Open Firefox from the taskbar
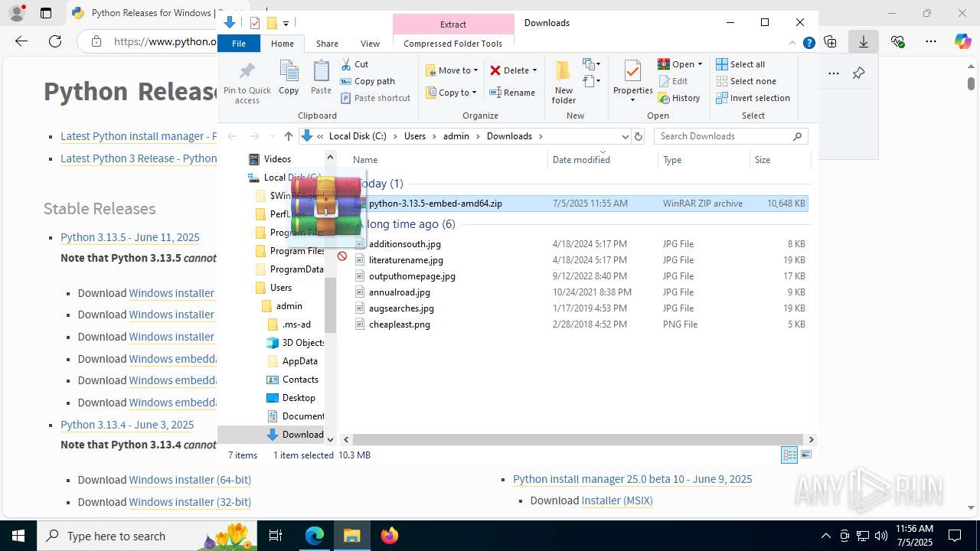 pyautogui.click(x=389, y=536)
